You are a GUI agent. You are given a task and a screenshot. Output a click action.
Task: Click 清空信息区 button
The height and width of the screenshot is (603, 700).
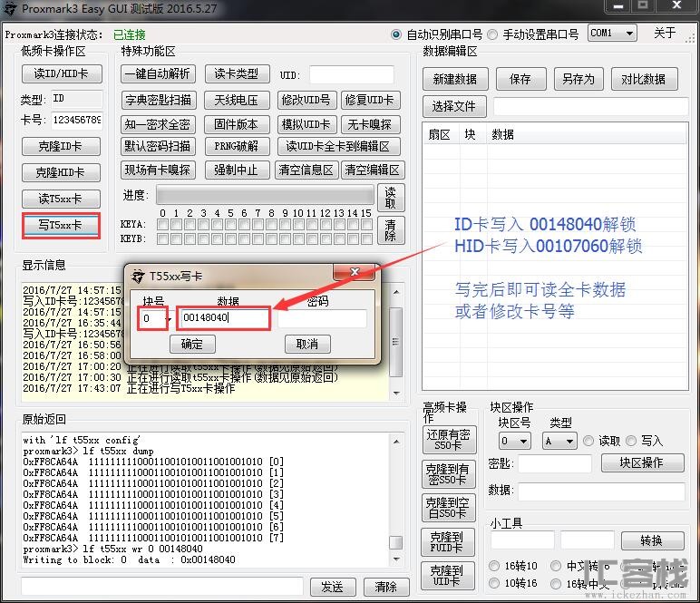coord(306,170)
